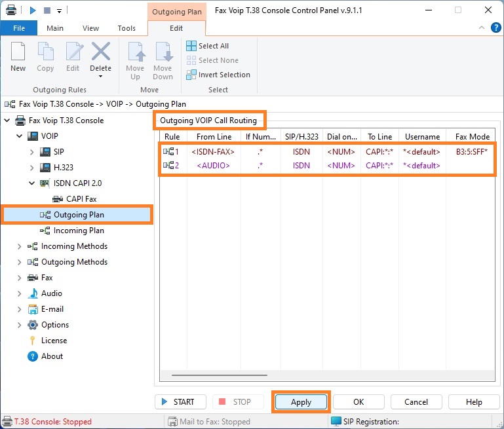Open the File menu tab

pos(19,28)
